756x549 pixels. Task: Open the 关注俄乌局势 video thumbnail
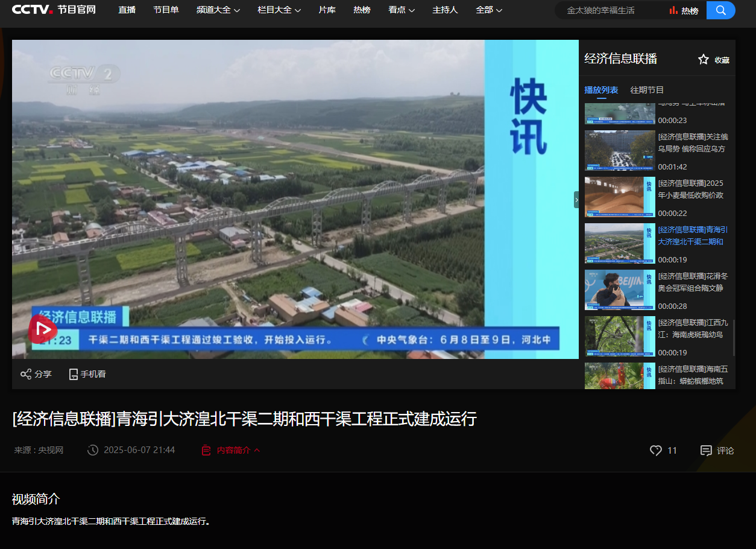pyautogui.click(x=620, y=151)
